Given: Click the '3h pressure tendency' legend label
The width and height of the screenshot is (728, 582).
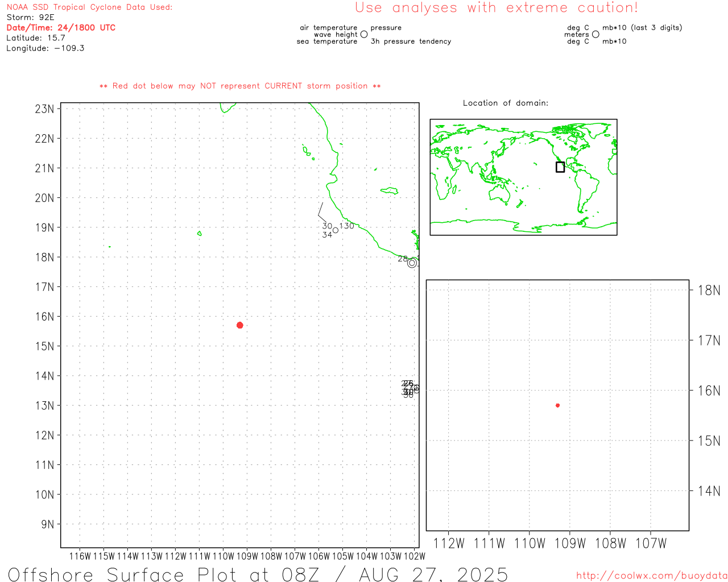Looking at the screenshot, I should pos(411,41).
